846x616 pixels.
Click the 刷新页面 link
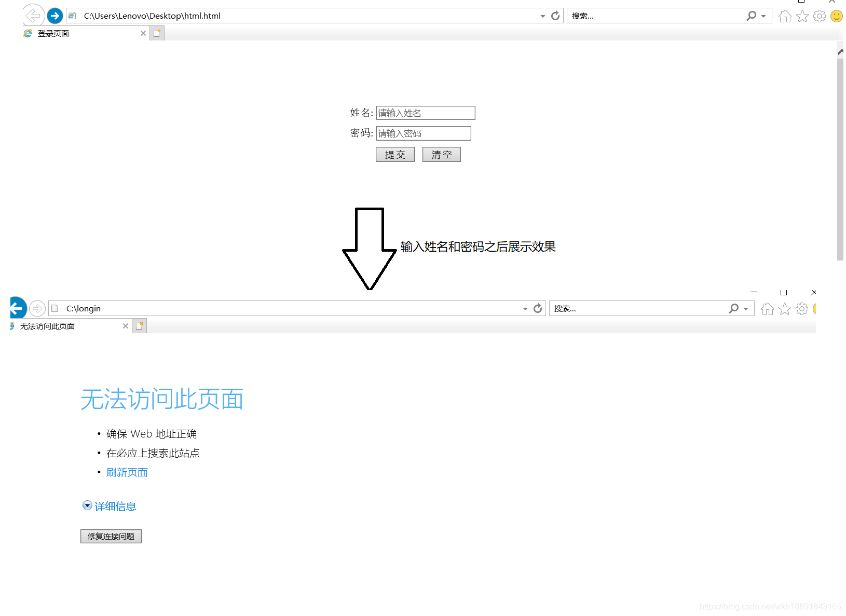127,472
